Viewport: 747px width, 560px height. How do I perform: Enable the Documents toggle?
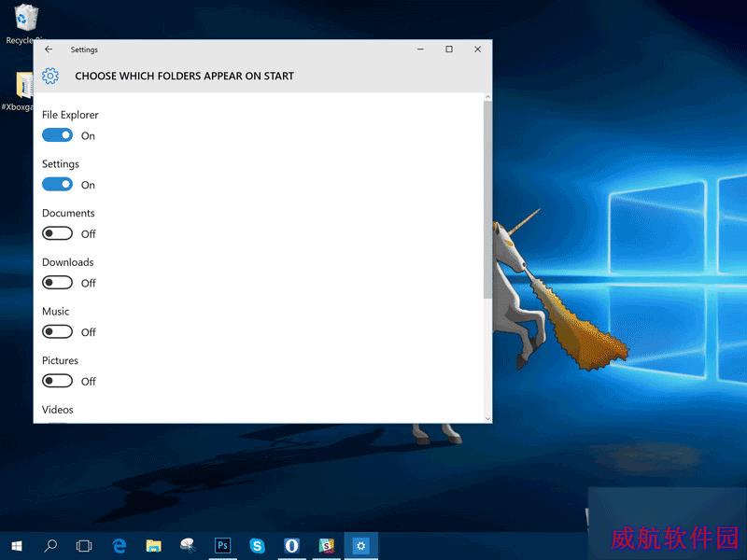click(57, 233)
